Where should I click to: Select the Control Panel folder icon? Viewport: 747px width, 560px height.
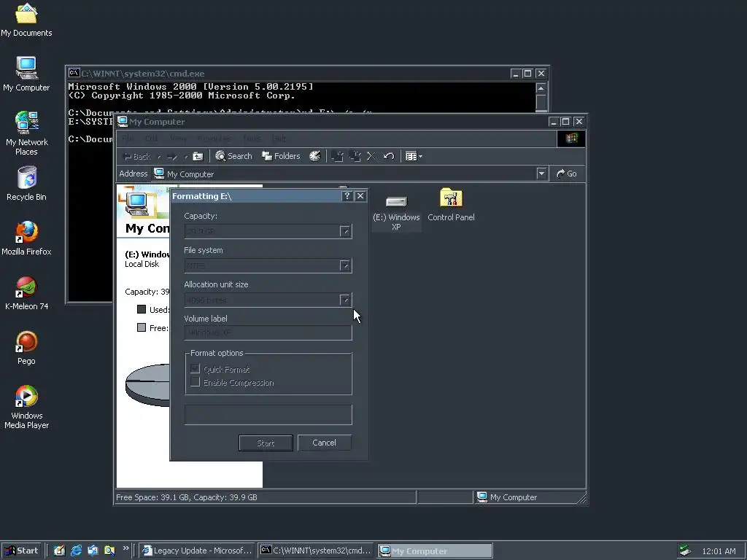click(451, 205)
